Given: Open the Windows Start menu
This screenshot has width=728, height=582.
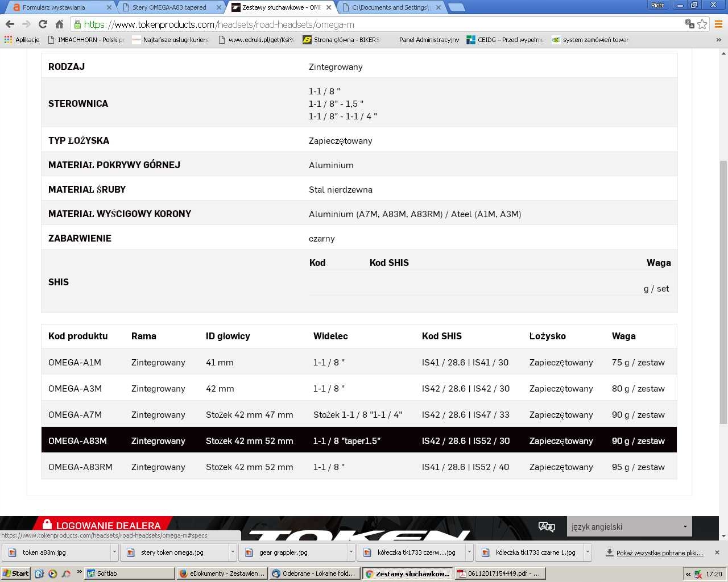Looking at the screenshot, I should tap(15, 573).
